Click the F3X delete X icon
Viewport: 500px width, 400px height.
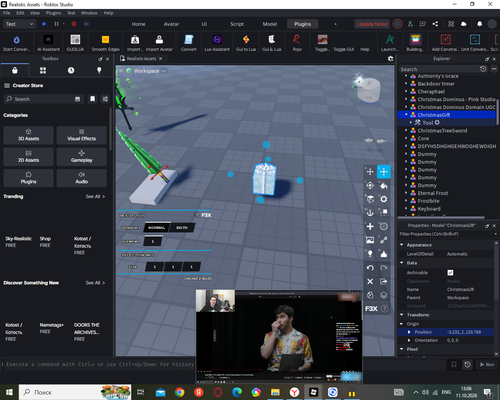click(370, 282)
